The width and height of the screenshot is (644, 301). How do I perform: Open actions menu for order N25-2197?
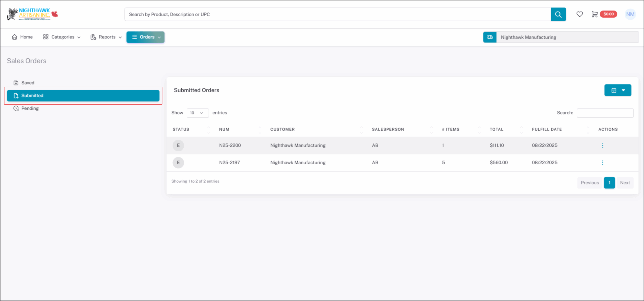pyautogui.click(x=602, y=162)
